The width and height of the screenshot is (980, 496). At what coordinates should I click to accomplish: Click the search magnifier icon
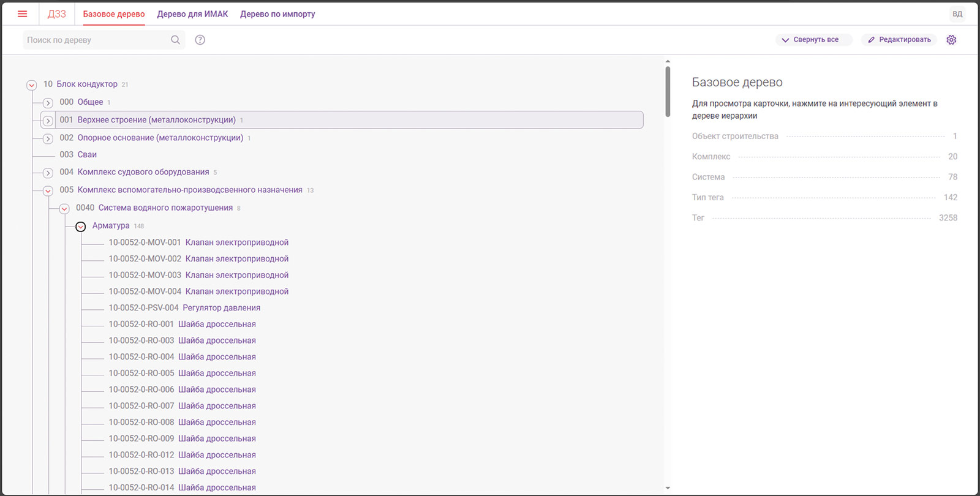pyautogui.click(x=175, y=40)
